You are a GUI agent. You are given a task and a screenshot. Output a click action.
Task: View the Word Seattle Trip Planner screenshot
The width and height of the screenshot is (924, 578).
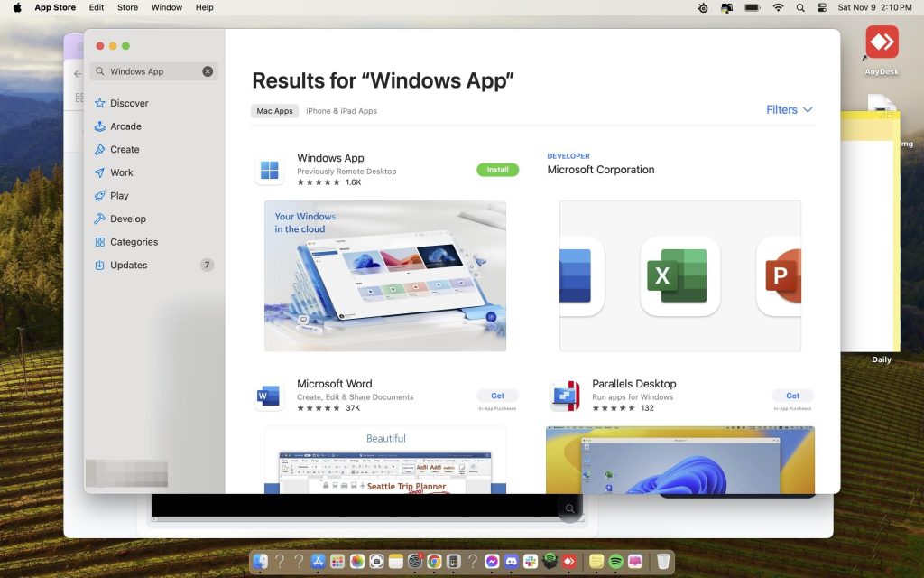[384, 460]
